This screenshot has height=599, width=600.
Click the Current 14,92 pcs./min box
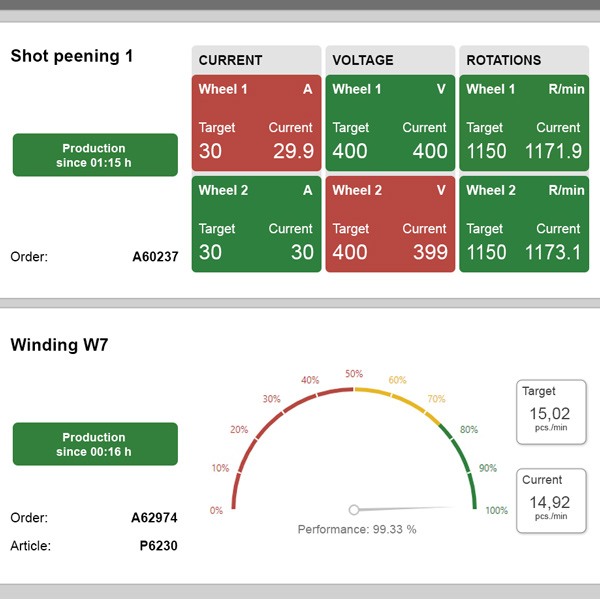click(551, 501)
